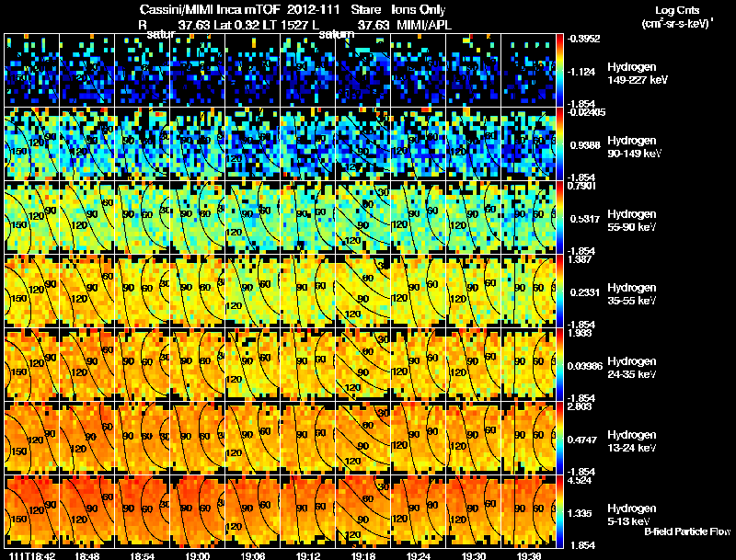Click the 19:00 time label

pos(198,555)
